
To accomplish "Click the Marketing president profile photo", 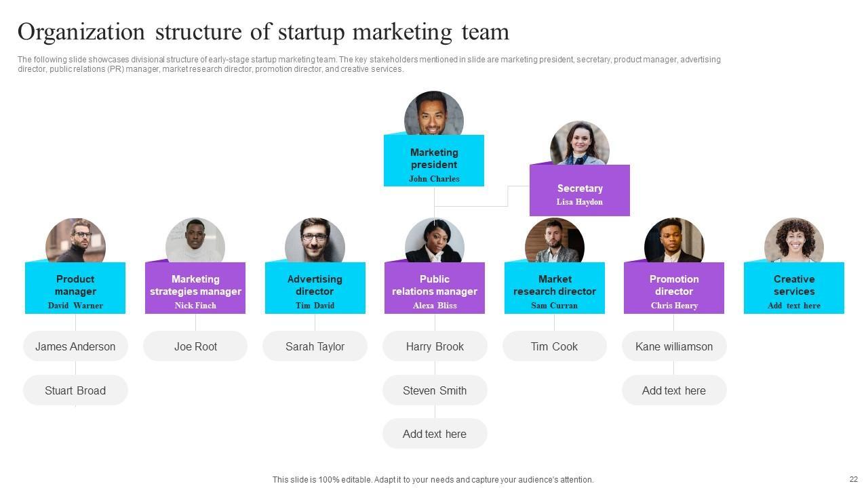I will click(x=434, y=114).
